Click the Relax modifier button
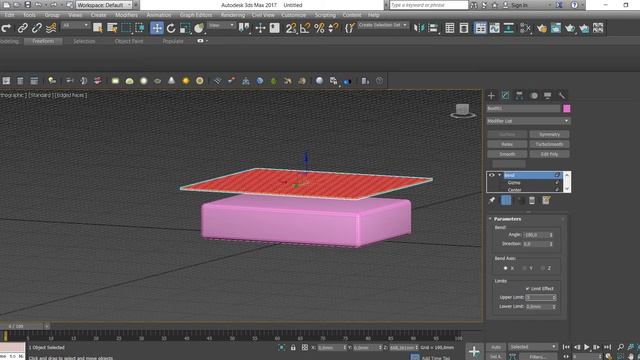The height and width of the screenshot is (360, 640). tap(507, 144)
